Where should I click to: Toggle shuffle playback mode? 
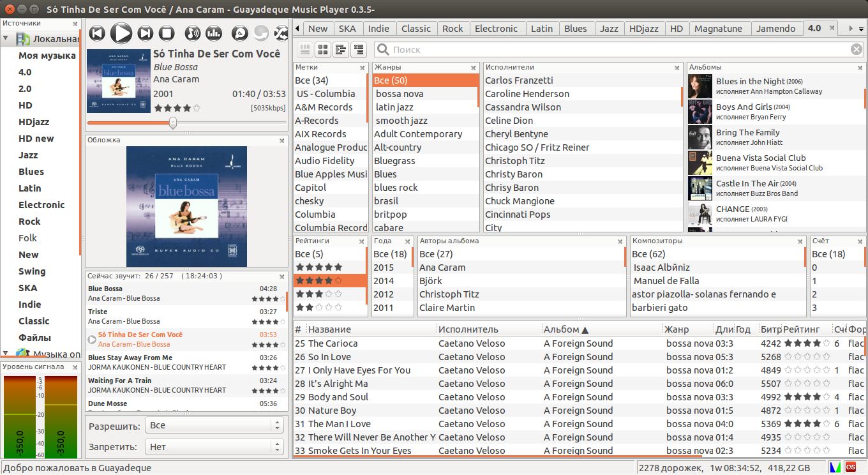click(281, 33)
